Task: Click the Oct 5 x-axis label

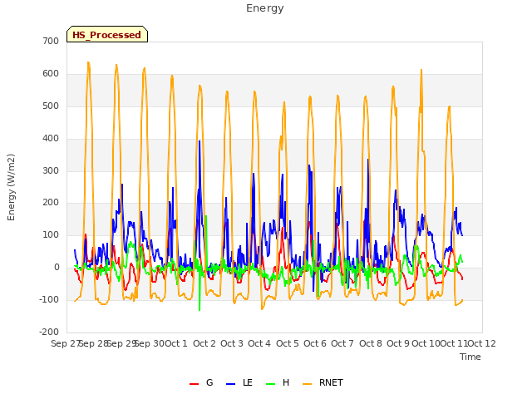Action: click(288, 343)
